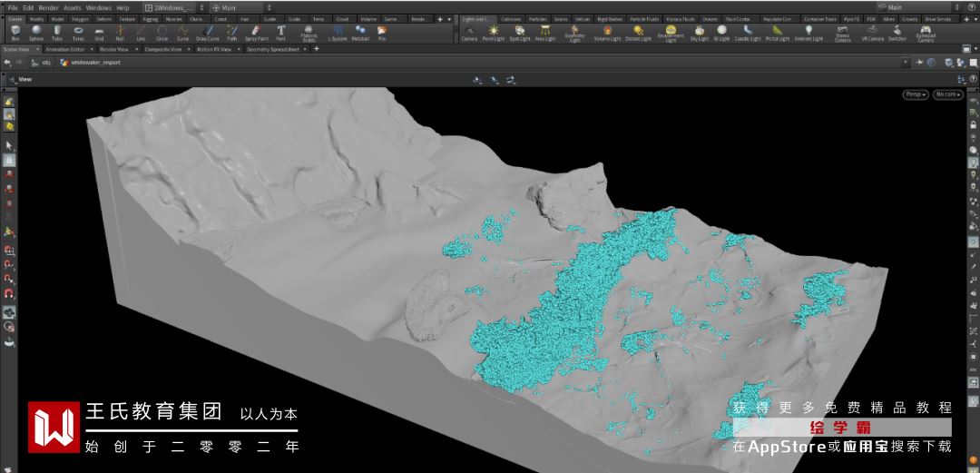
Task: Add a Gamepad Camera
Action: (926, 34)
